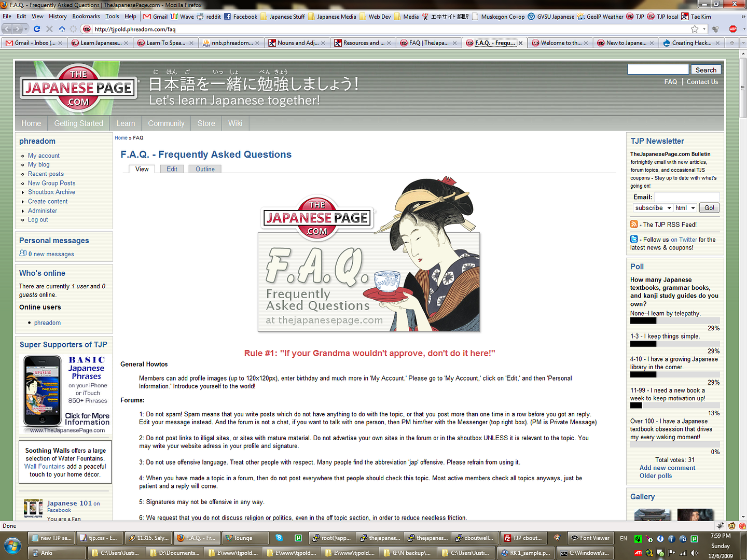Screen dimensions: 747x560
Task: Select the Edit tab on FAQ page
Action: [172, 169]
